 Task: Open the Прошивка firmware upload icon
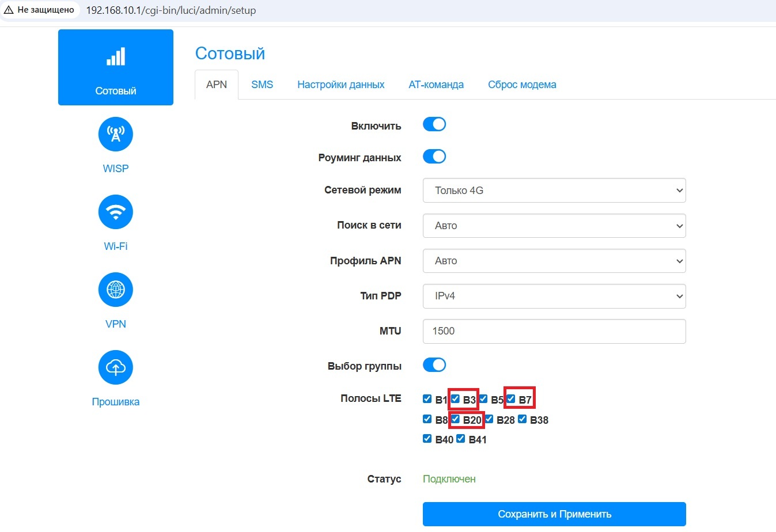coord(116,367)
